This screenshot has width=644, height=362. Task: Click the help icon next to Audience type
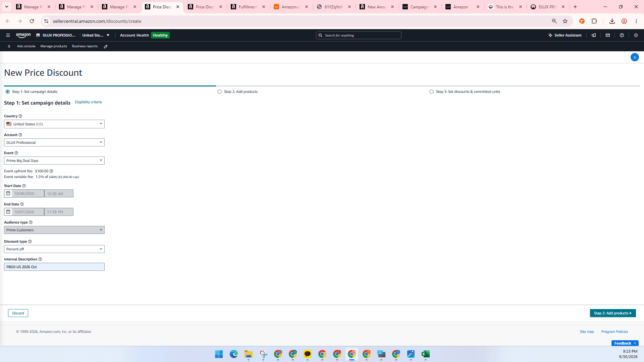[31, 223]
